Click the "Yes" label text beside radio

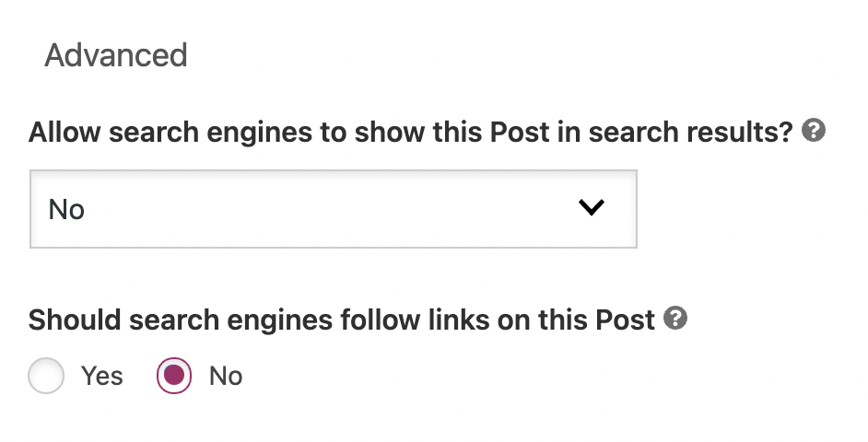[x=102, y=376]
